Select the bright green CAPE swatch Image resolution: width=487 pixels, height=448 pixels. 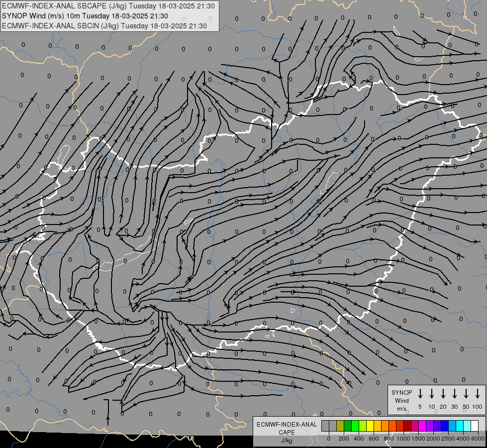click(x=355, y=426)
